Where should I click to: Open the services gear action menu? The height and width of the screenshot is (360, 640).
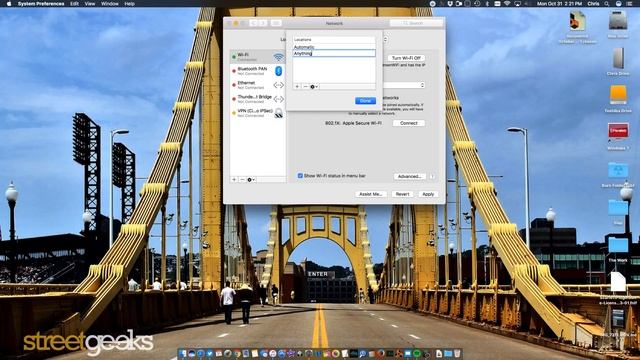click(x=251, y=180)
